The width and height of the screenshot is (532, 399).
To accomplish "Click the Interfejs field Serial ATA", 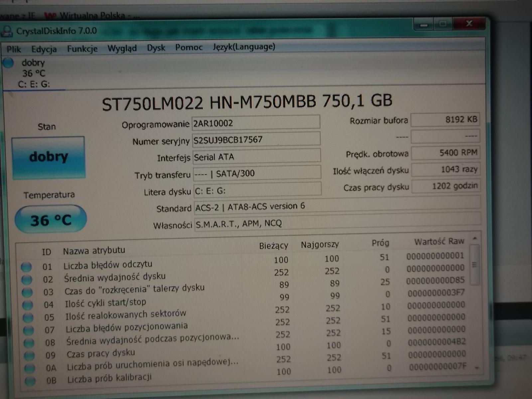I will [256, 157].
